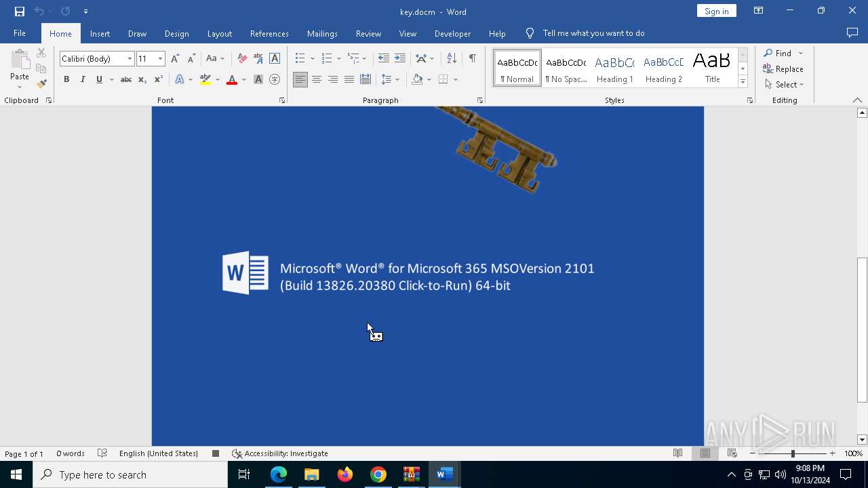Sort paragraphs A to Z icon
This screenshot has width=868, height=488.
coord(452,59)
